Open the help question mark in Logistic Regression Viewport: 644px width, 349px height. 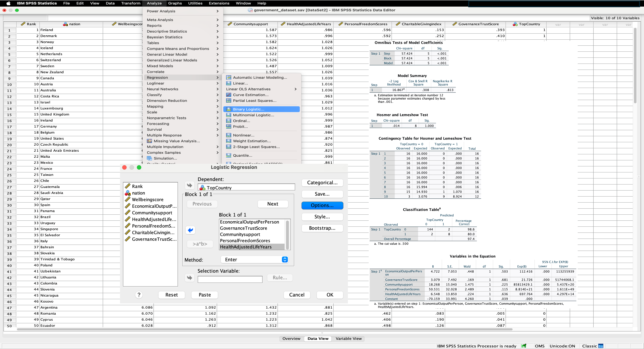(139, 295)
